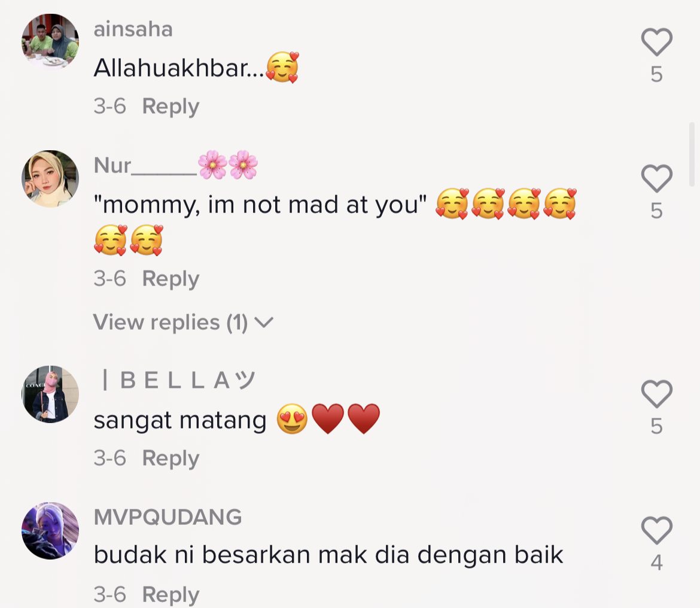The width and height of the screenshot is (700, 608).
Task: Reply to BELLA's sangat matang comment
Action: [171, 458]
